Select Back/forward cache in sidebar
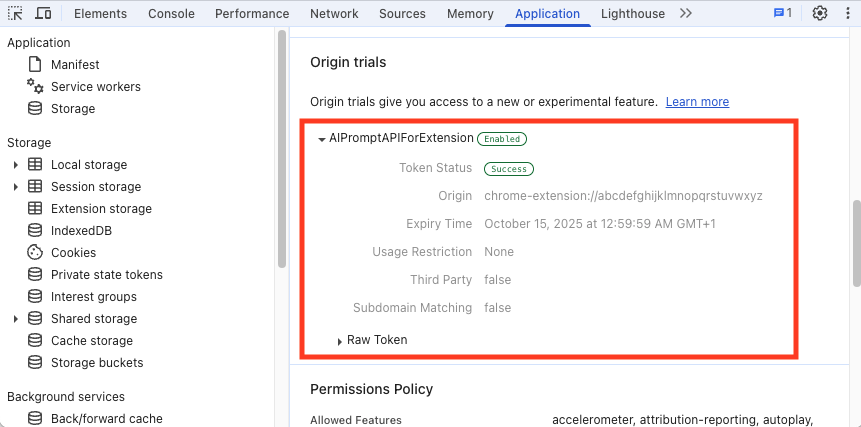Viewport: 861px width, 427px height. coord(106,419)
